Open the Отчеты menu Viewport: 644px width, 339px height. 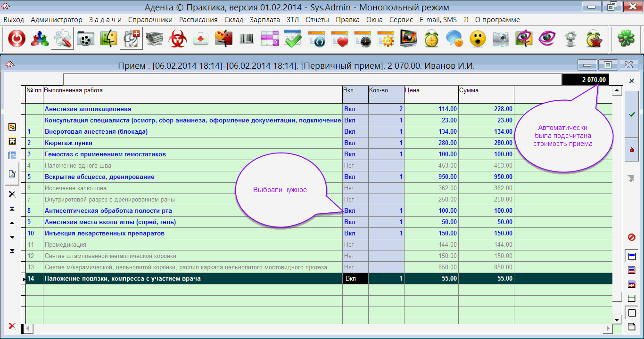point(317,20)
